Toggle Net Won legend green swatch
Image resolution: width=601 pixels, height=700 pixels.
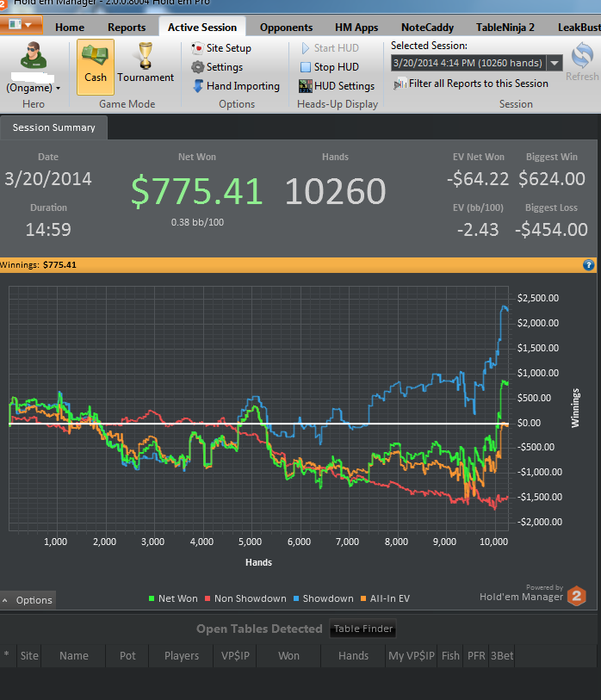click(x=152, y=598)
